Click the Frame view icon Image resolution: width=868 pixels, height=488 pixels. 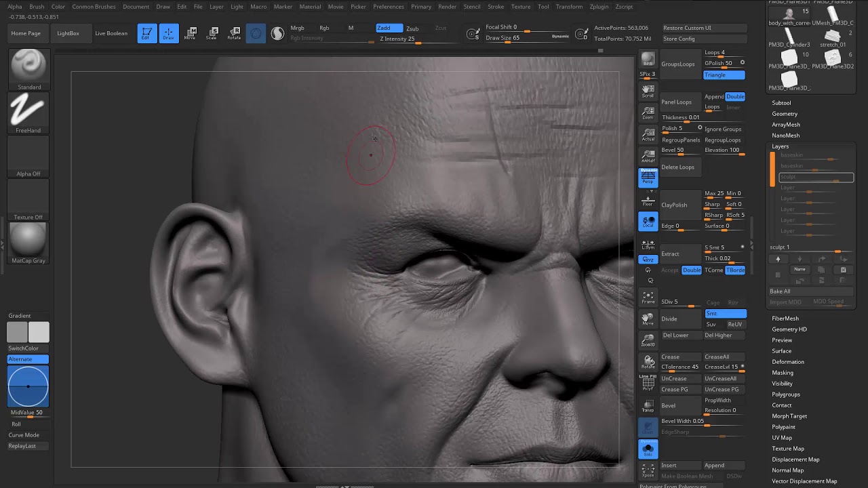(648, 297)
